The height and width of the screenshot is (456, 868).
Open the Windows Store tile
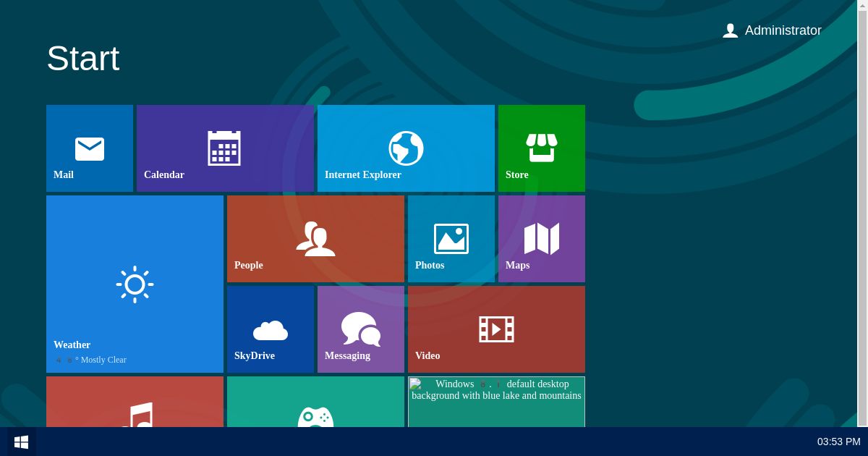click(541, 148)
